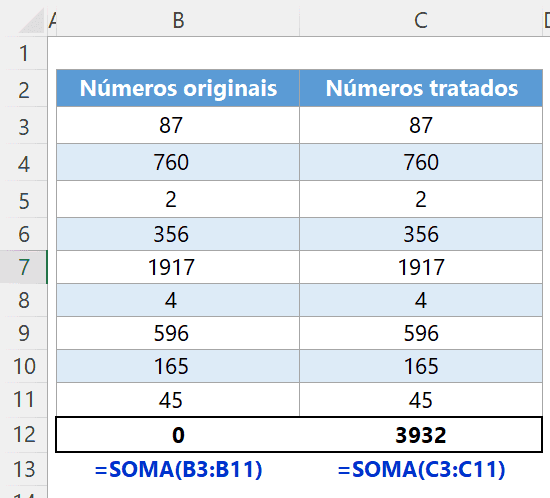Select total cell B12 showing 0
This screenshot has height=498, width=550.
click(178, 435)
